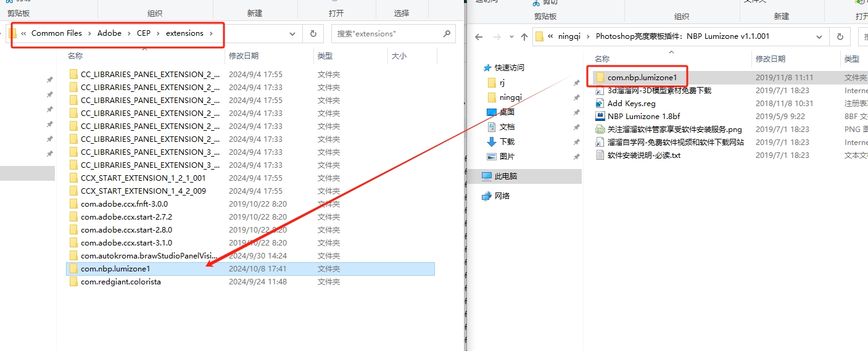The height and width of the screenshot is (351, 868).
Task: Select 下载 in navigation pane
Action: point(507,141)
